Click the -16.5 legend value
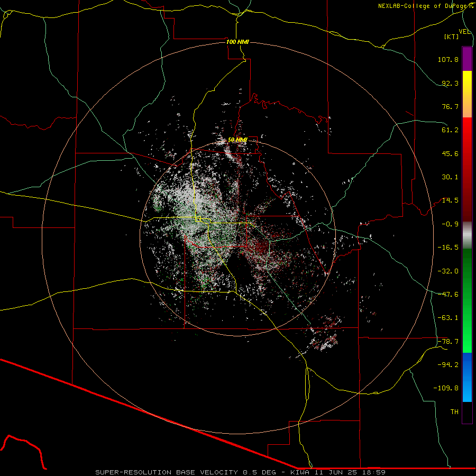The width and height of the screenshot is (476, 476). point(448,248)
